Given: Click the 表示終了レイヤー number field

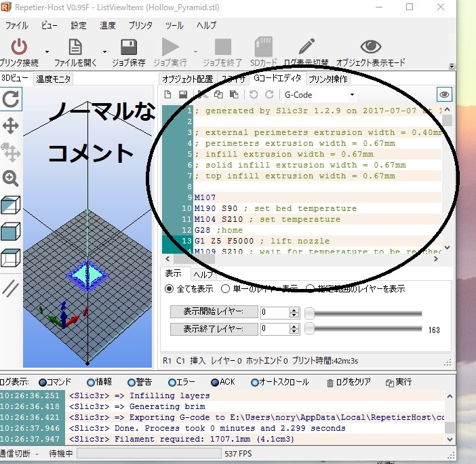Looking at the screenshot, I should 275,329.
